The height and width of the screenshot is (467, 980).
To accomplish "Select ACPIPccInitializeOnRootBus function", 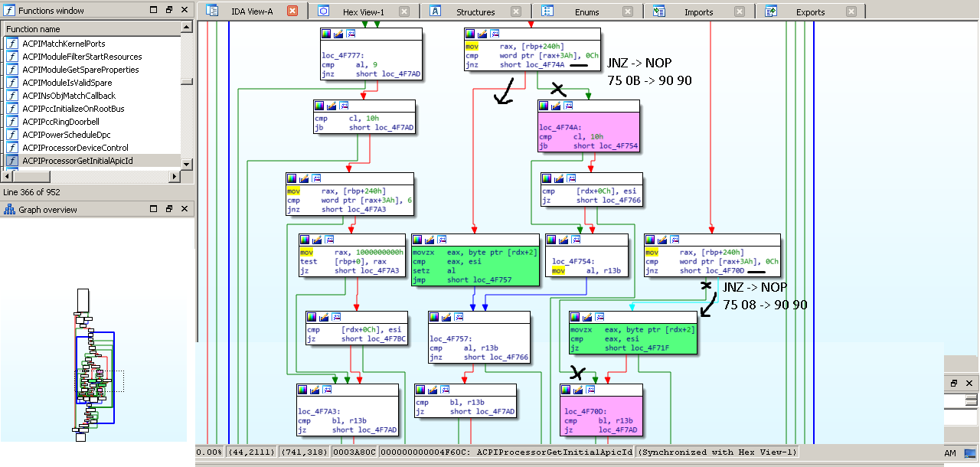I will point(92,109).
